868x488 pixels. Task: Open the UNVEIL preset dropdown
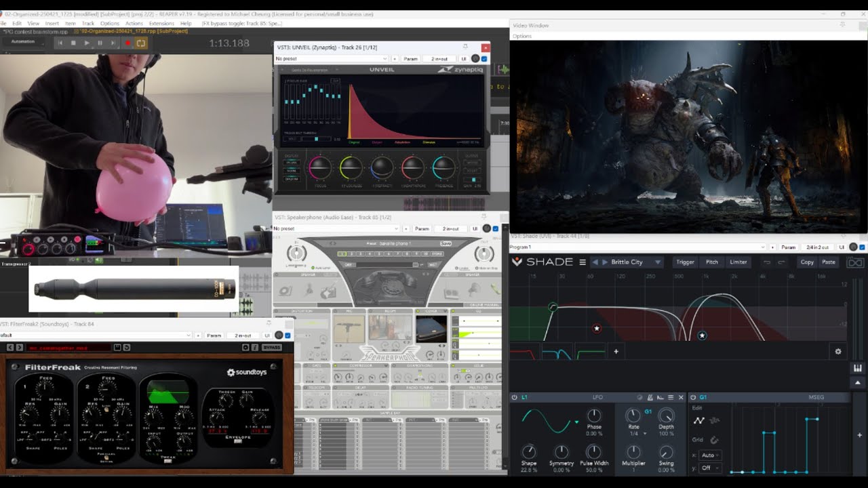coord(331,59)
